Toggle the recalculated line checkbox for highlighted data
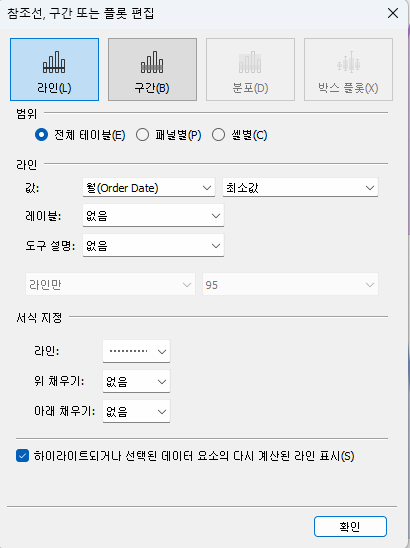Viewport: 410px width, 548px height. (x=22, y=456)
